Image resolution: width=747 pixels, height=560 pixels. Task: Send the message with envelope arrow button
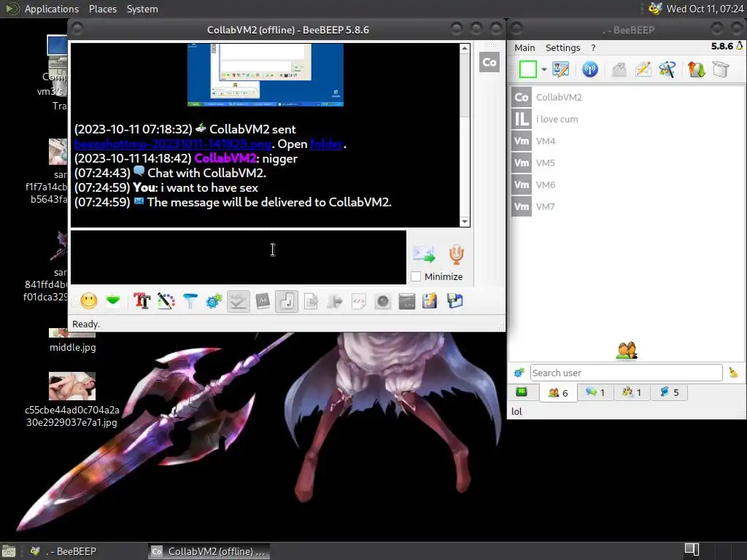point(424,254)
